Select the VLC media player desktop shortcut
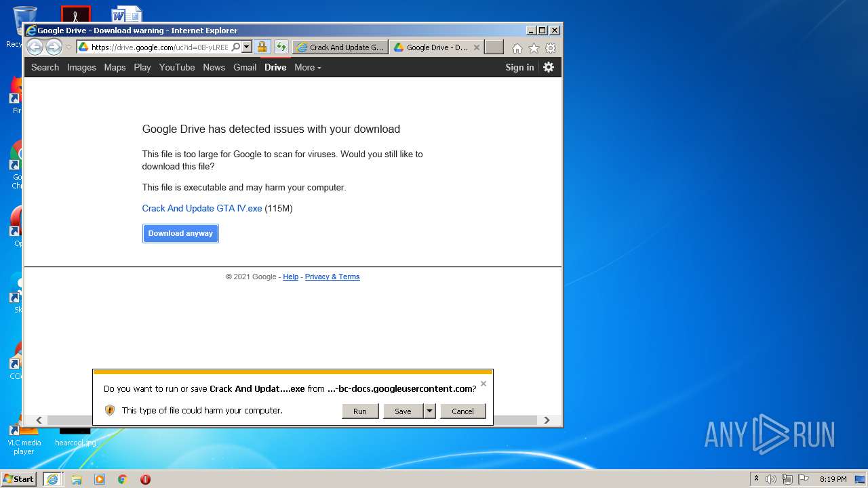The image size is (868, 488). pyautogui.click(x=24, y=437)
